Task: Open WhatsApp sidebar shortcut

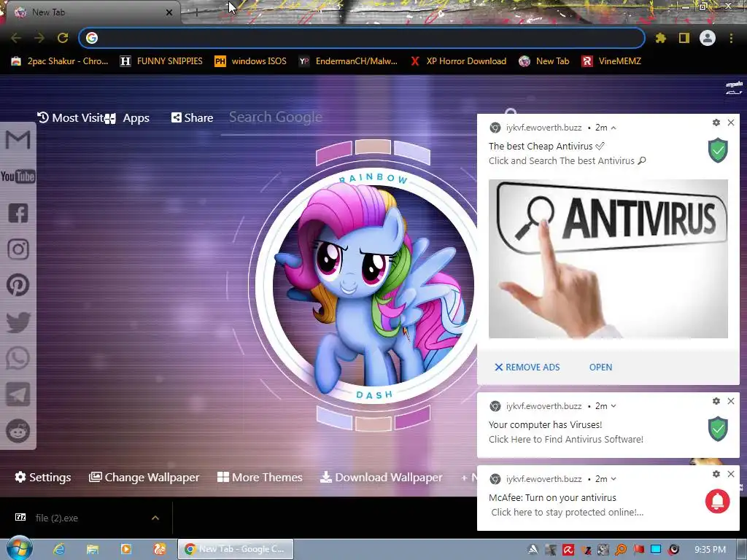Action: tap(18, 358)
